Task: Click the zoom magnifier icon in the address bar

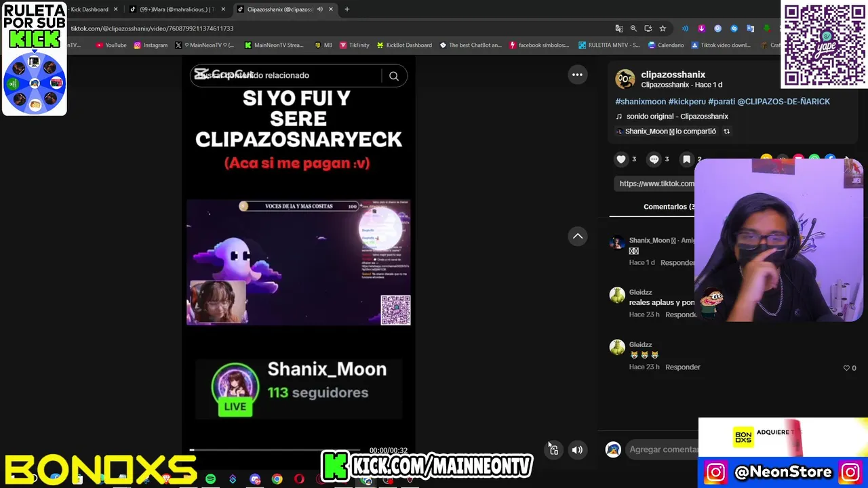Action: pos(633,28)
